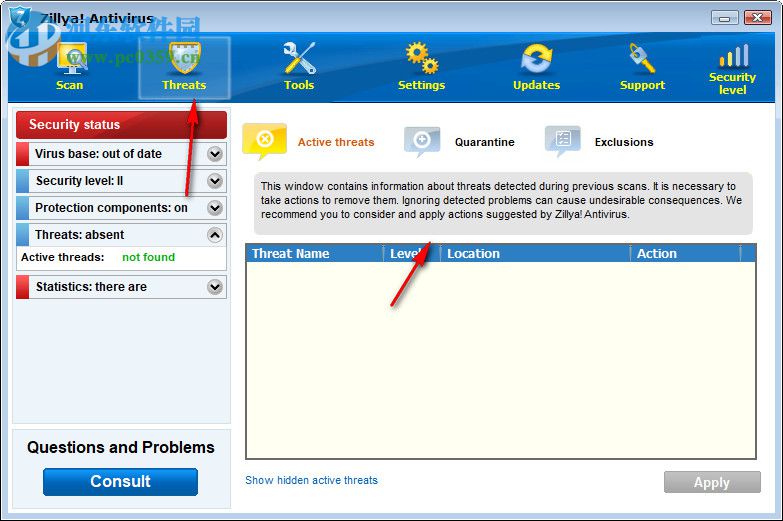The image size is (783, 521).
Task: Sort by Action column header
Action: coord(685,253)
